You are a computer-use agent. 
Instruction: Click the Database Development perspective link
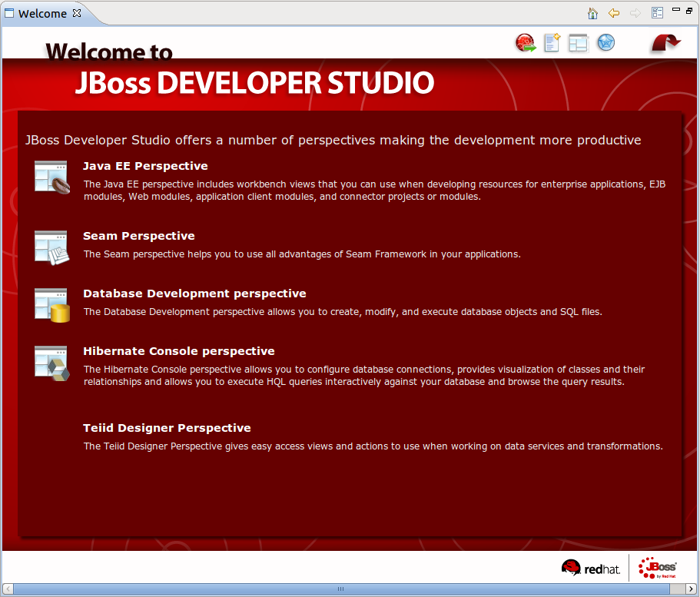(x=194, y=294)
